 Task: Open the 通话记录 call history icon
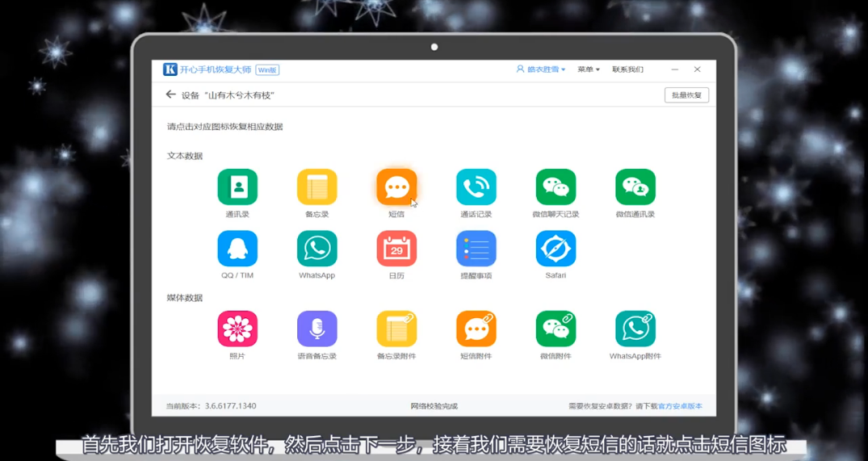[476, 187]
